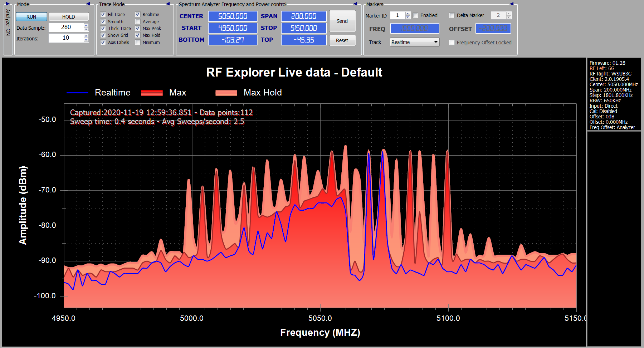Click the Send button
644x348 pixels.
(x=342, y=21)
